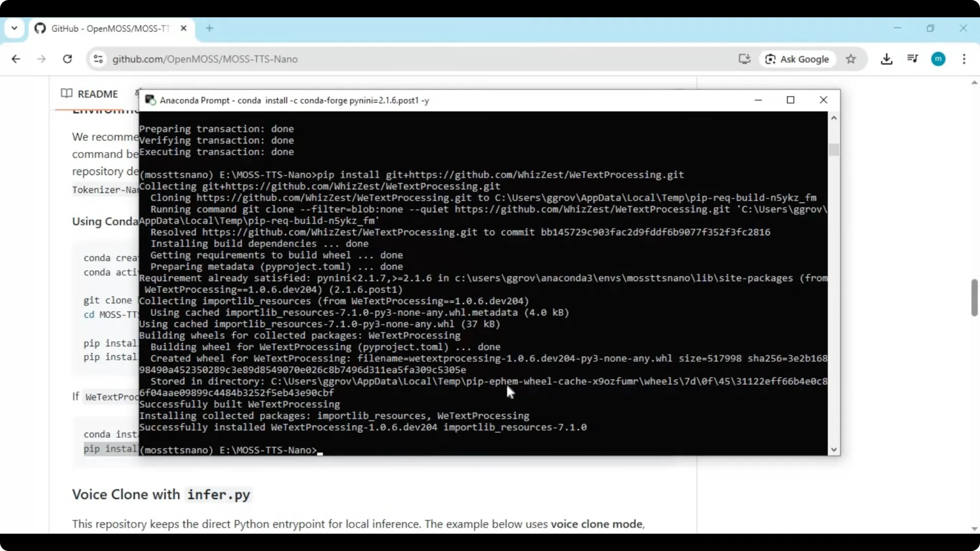Click 'git clone' code line on GitHub page
The image size is (980, 551).
pyautogui.click(x=108, y=300)
